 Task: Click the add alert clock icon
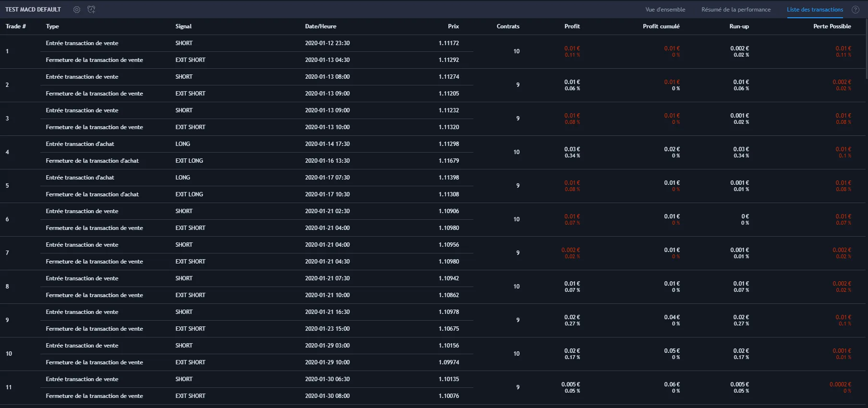point(91,10)
